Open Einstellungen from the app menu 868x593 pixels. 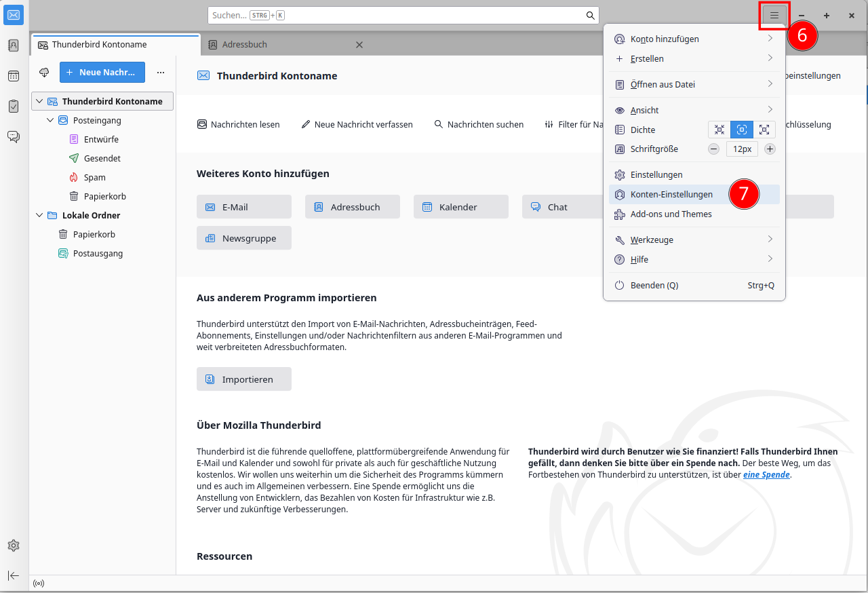(694, 174)
